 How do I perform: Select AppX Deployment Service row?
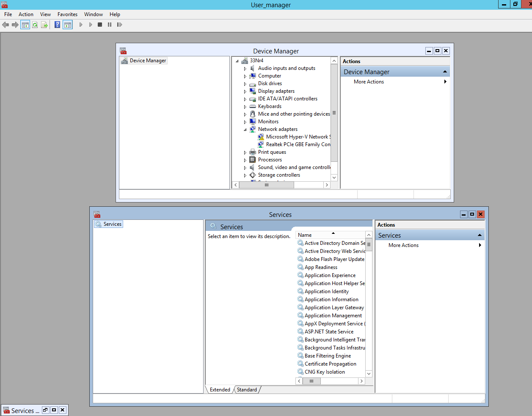331,324
